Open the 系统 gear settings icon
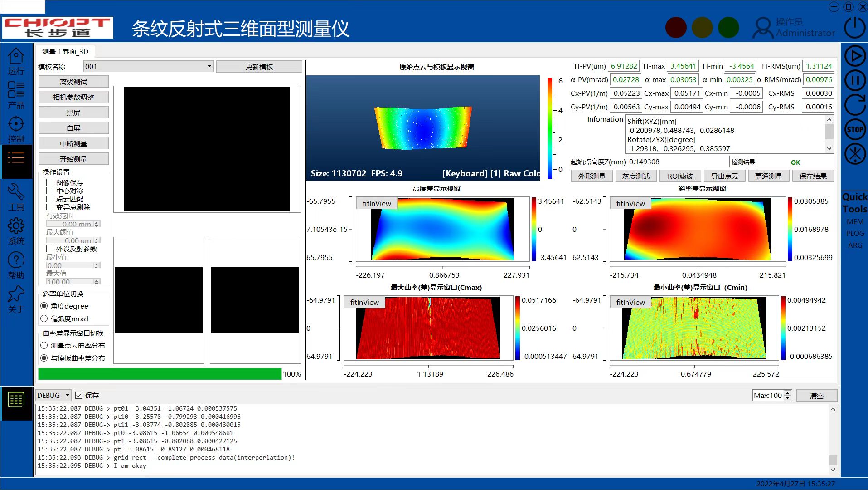 (16, 226)
